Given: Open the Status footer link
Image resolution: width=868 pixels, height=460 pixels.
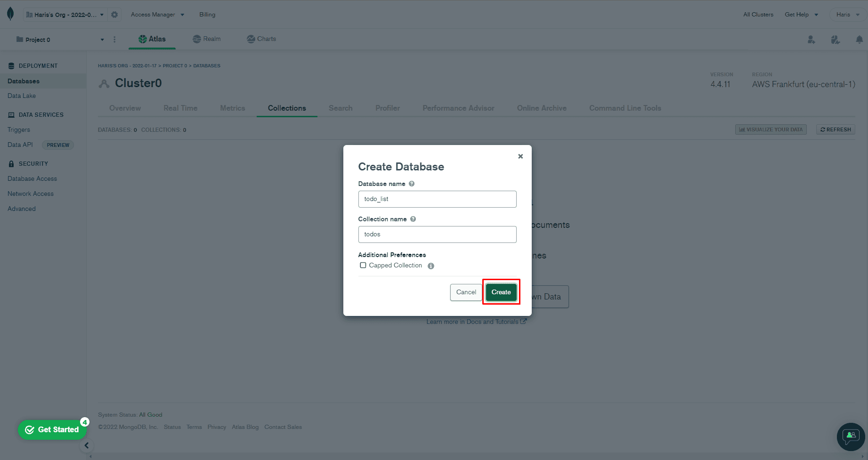Looking at the screenshot, I should 172,427.
